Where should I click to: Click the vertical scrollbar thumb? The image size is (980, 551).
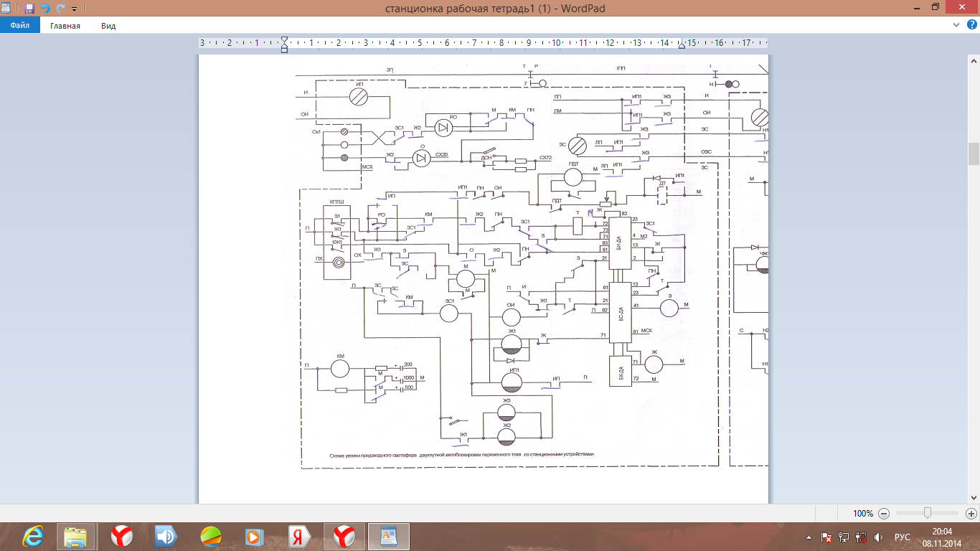(974, 154)
